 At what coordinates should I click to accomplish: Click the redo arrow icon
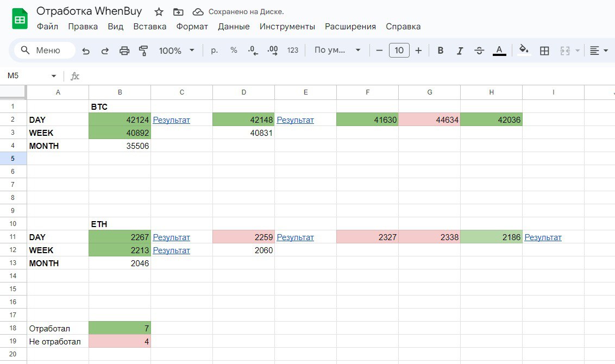[105, 51]
